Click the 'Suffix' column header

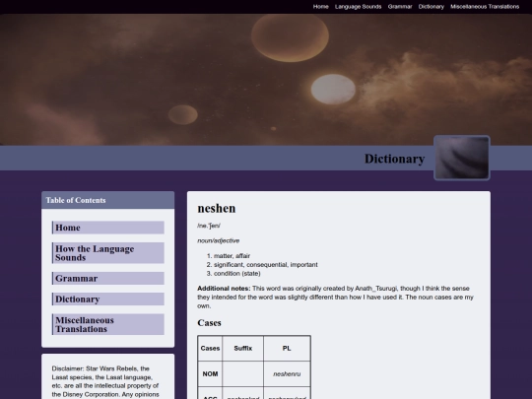pyautogui.click(x=243, y=349)
